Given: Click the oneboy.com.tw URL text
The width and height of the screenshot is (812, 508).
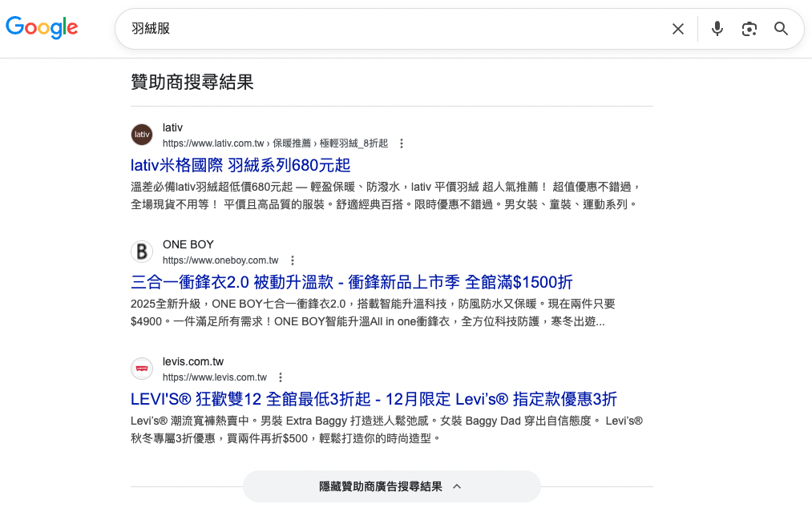Looking at the screenshot, I should [x=220, y=260].
